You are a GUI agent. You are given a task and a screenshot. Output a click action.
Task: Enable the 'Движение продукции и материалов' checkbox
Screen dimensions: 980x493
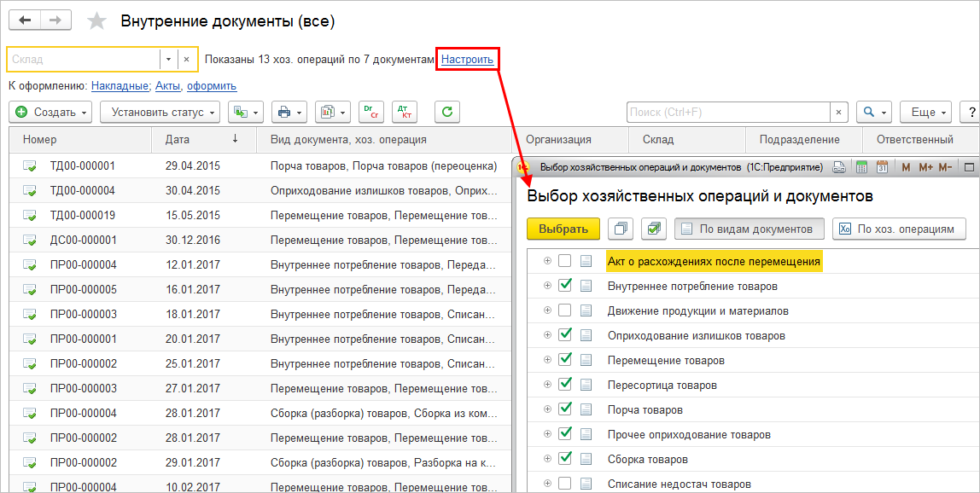pos(564,310)
